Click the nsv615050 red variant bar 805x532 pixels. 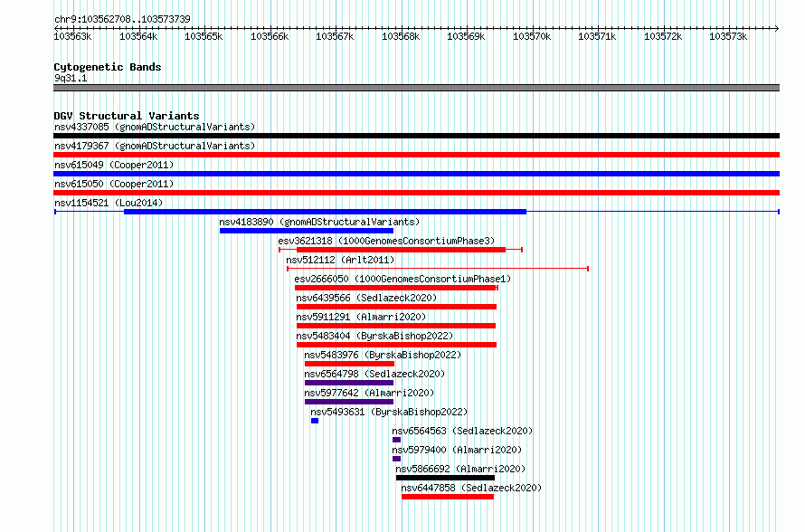click(x=416, y=193)
